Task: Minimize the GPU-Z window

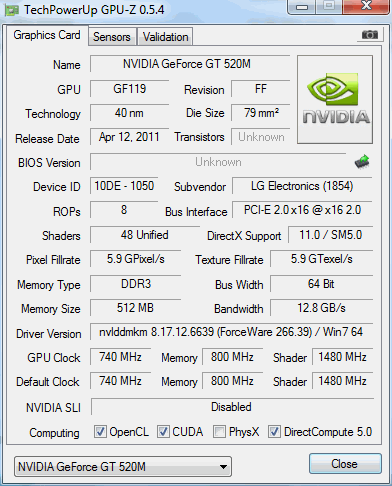Action: [x=301, y=7]
